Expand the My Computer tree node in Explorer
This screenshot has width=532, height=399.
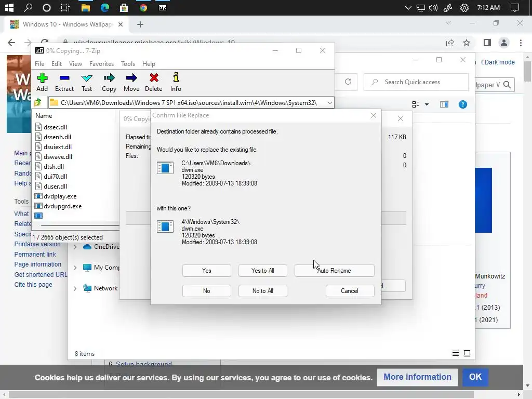[75, 268]
